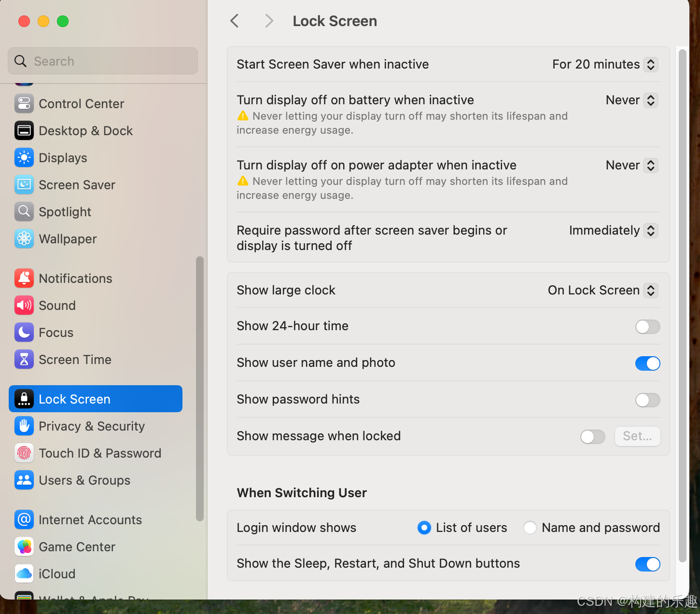Click the Lock Screen padlock icon
700x614 pixels.
point(24,399)
